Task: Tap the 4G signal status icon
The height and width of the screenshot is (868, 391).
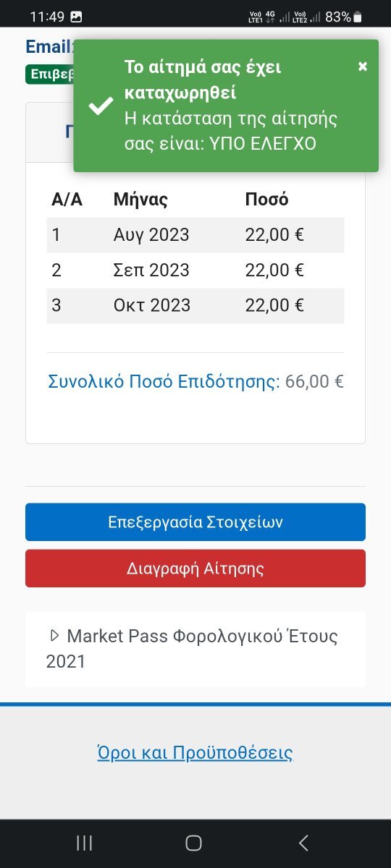Action: coord(270,17)
